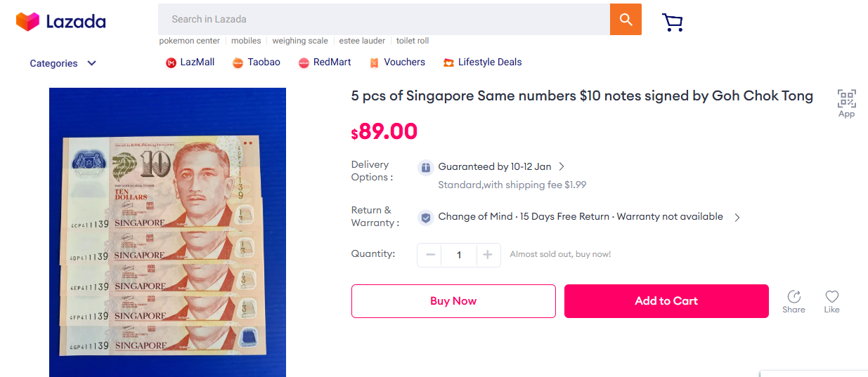Expand the Categories dropdown
The width and height of the screenshot is (868, 377).
[x=63, y=63]
